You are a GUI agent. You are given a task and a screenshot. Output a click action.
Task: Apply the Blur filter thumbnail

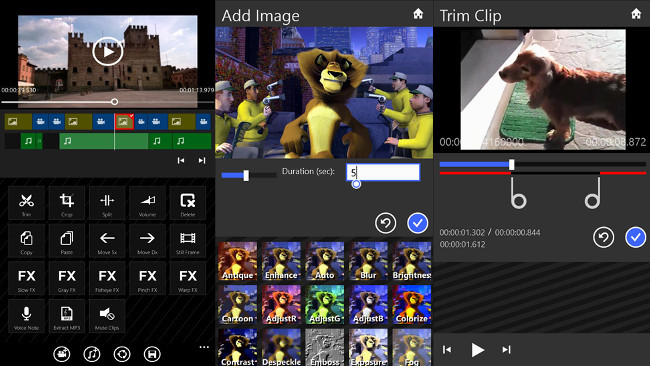pos(368,261)
